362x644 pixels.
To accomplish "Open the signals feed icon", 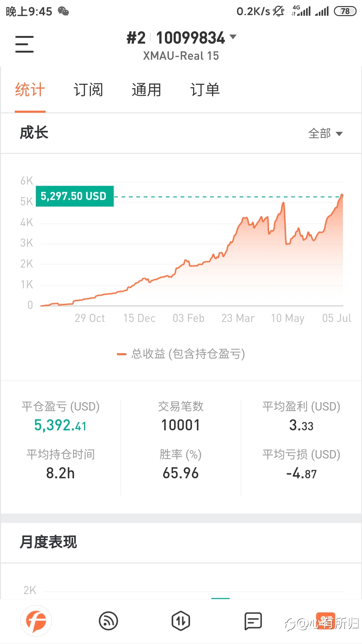I will 108,621.
